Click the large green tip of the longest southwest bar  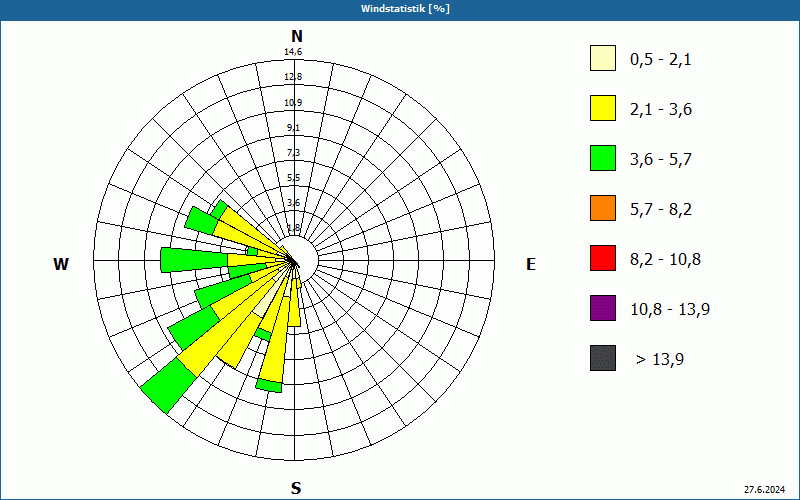click(x=168, y=385)
